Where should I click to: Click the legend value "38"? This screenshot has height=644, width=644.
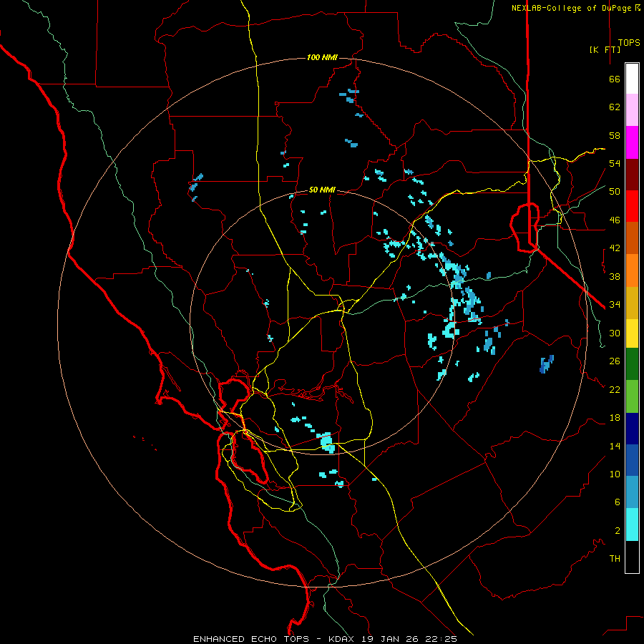(x=615, y=276)
